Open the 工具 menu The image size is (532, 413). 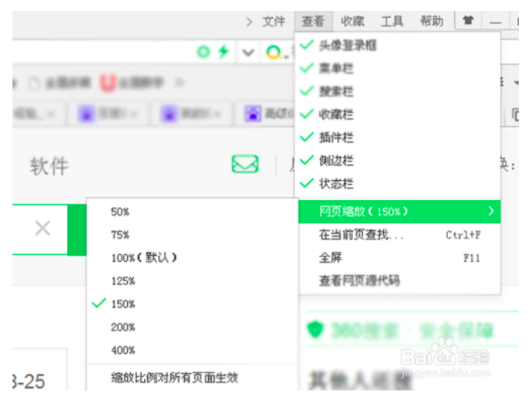click(x=392, y=21)
